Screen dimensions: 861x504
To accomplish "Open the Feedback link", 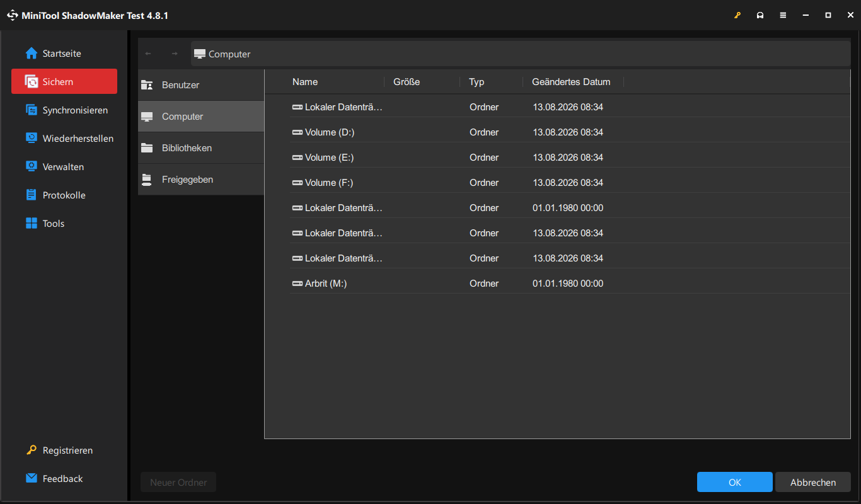I will tap(64, 479).
